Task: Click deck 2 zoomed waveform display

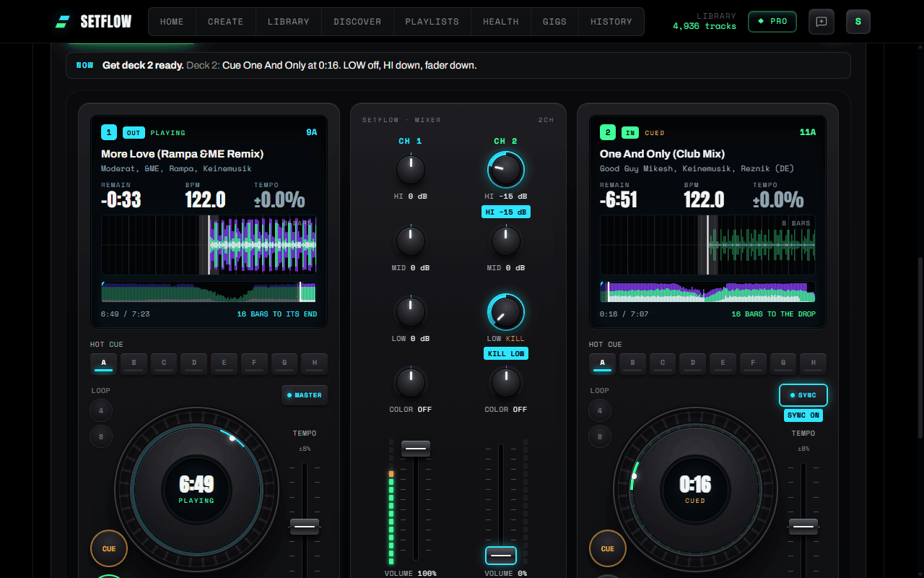Action: coord(707,245)
